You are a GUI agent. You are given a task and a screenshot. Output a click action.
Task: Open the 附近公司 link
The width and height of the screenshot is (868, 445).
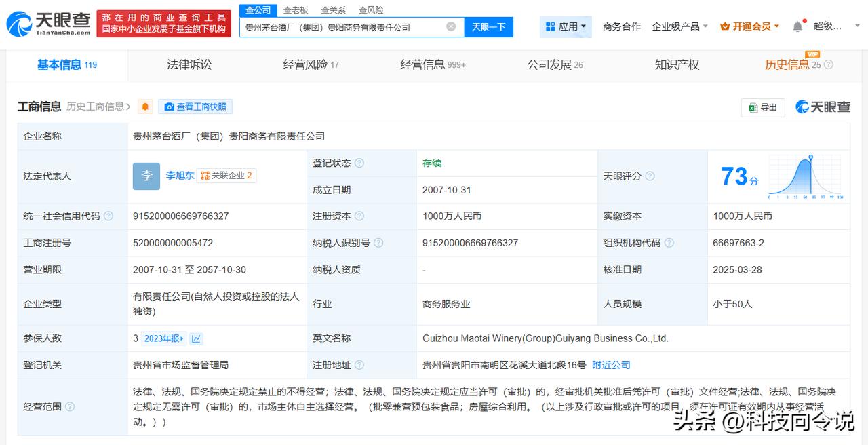tap(611, 365)
